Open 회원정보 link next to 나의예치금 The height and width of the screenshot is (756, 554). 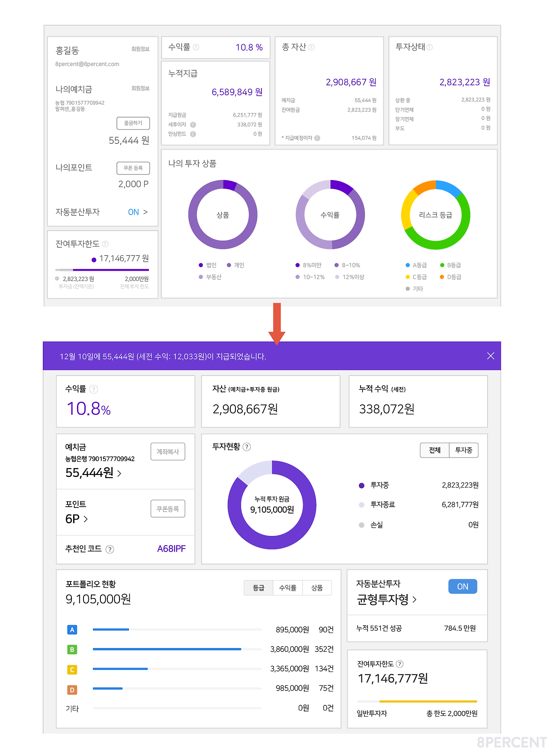(x=141, y=88)
